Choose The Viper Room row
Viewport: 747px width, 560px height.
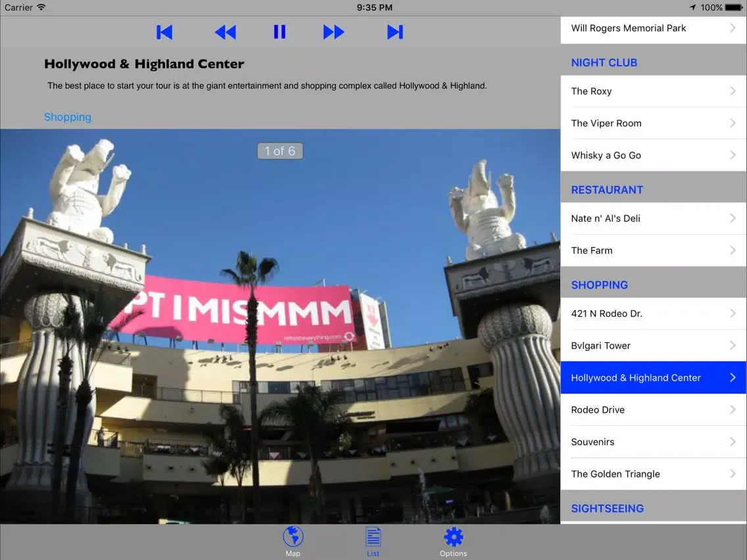tap(653, 124)
